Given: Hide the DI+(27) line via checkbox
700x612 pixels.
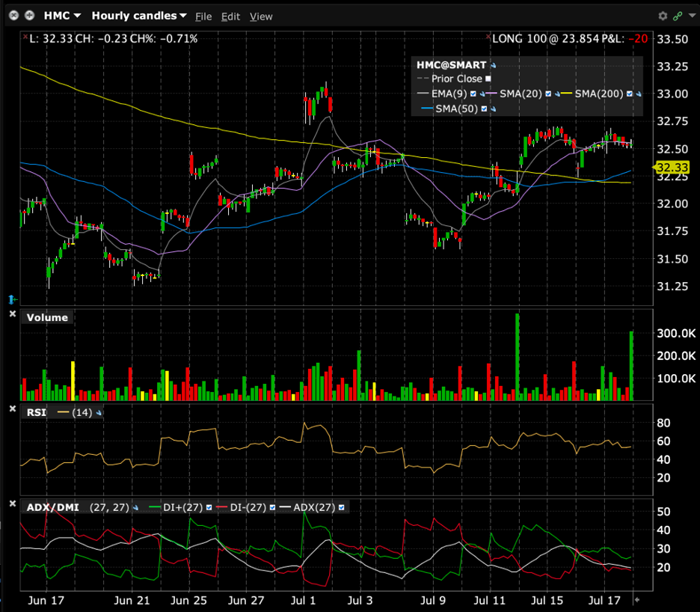Looking at the screenshot, I should (x=209, y=507).
